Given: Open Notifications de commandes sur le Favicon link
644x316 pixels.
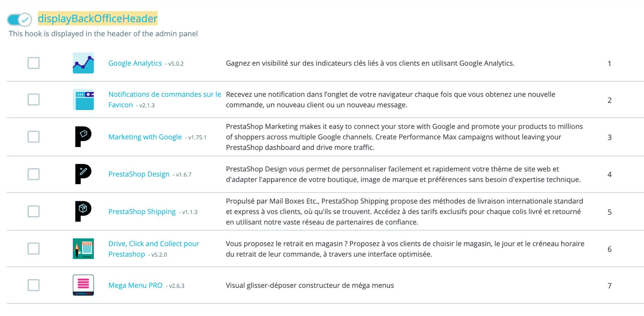Looking at the screenshot, I should 165,100.
